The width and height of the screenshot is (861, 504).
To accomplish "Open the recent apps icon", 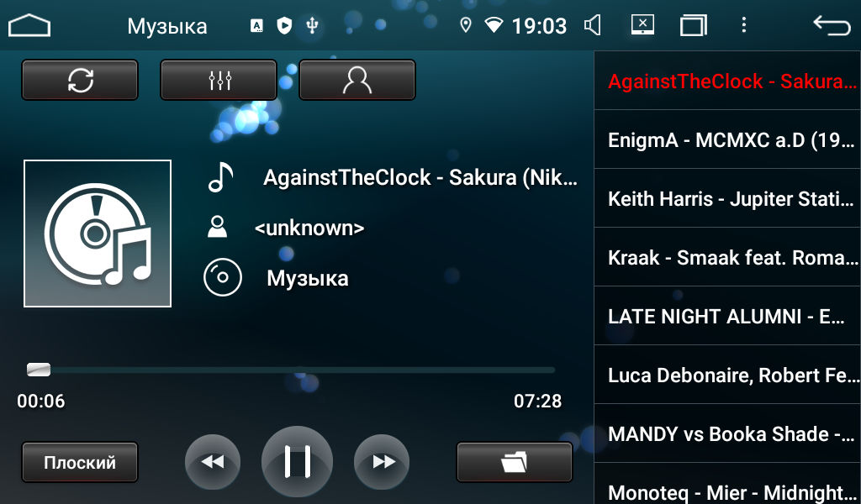I will click(694, 25).
